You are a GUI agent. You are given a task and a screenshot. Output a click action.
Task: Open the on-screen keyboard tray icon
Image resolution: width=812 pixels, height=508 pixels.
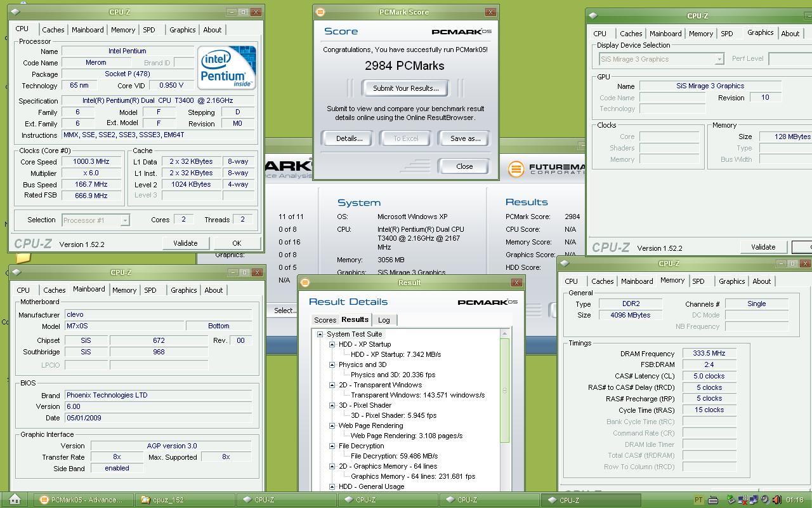[x=713, y=500]
